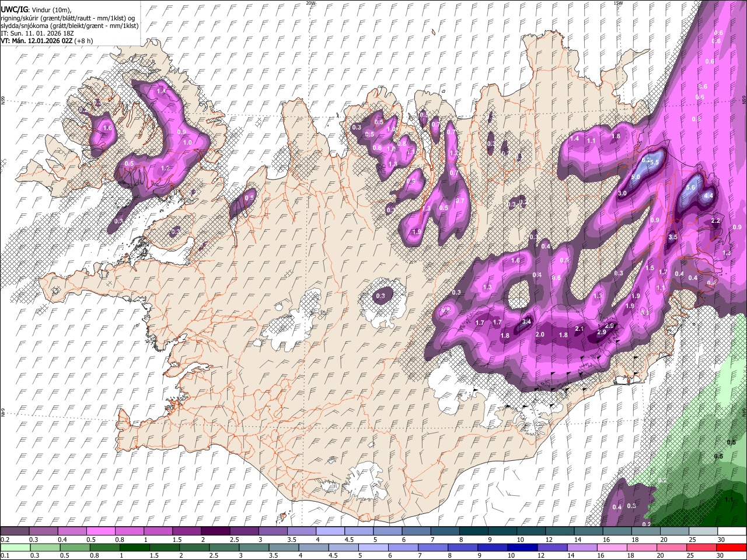The height and width of the screenshot is (560, 747).
Task: Click the 15W longitude label
Action: pos(619,2)
